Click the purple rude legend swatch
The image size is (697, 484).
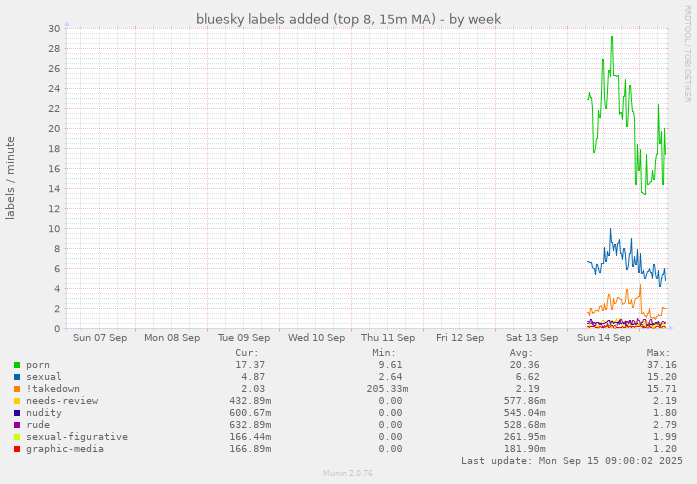tap(17, 425)
